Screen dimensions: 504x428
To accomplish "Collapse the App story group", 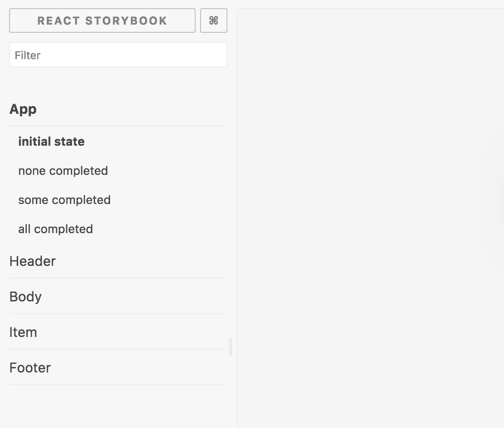I will coord(23,109).
